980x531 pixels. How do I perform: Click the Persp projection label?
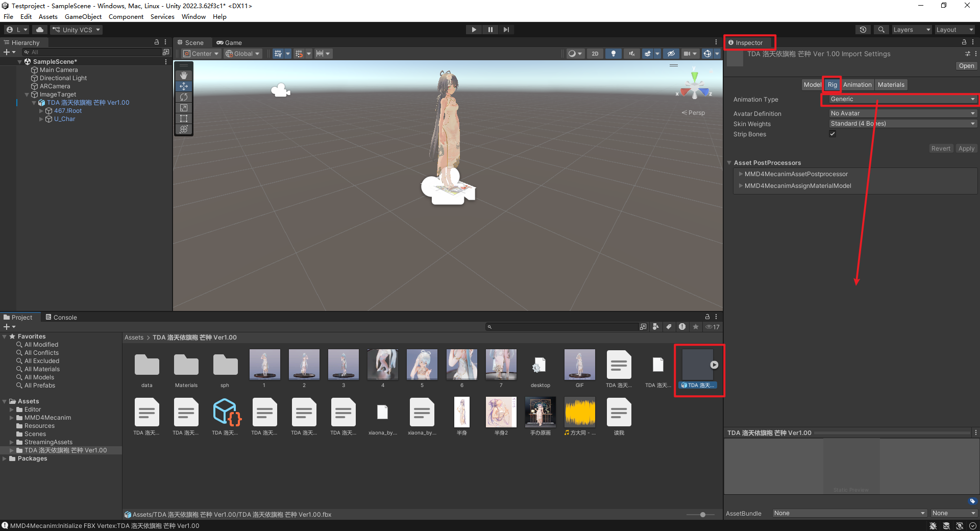point(693,113)
